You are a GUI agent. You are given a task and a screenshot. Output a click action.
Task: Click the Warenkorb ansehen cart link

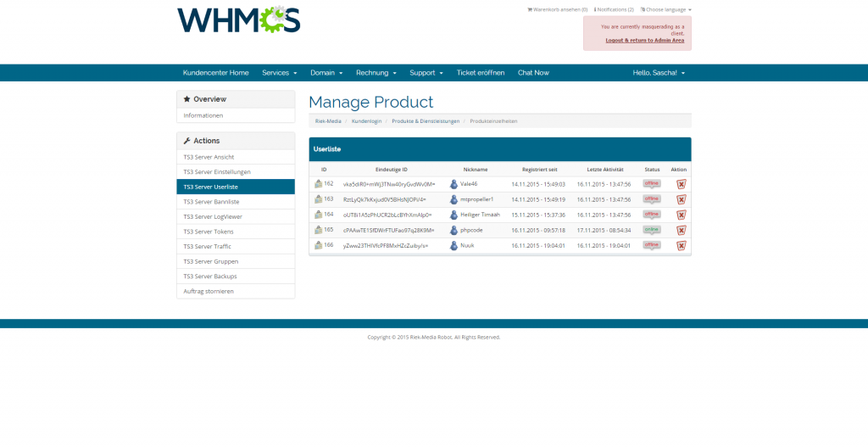click(557, 9)
